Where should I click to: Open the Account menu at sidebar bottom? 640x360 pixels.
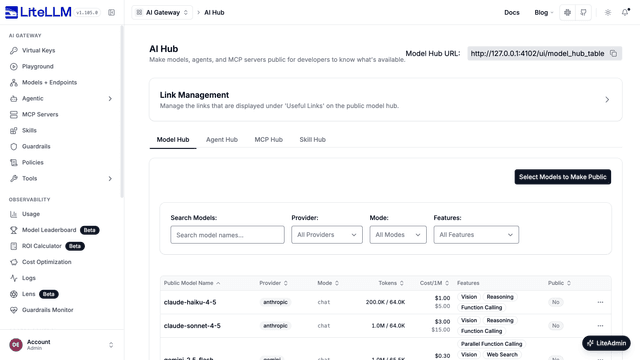[x=61, y=345]
